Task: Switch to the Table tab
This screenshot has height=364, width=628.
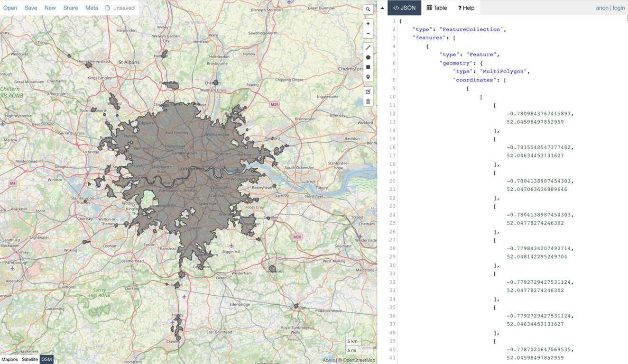Action: 437,8
